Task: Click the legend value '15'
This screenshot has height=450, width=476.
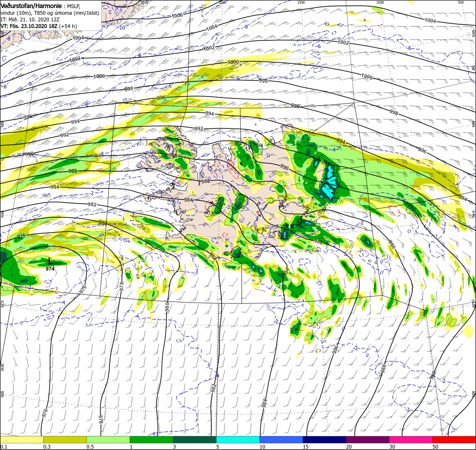Action: coord(306,447)
